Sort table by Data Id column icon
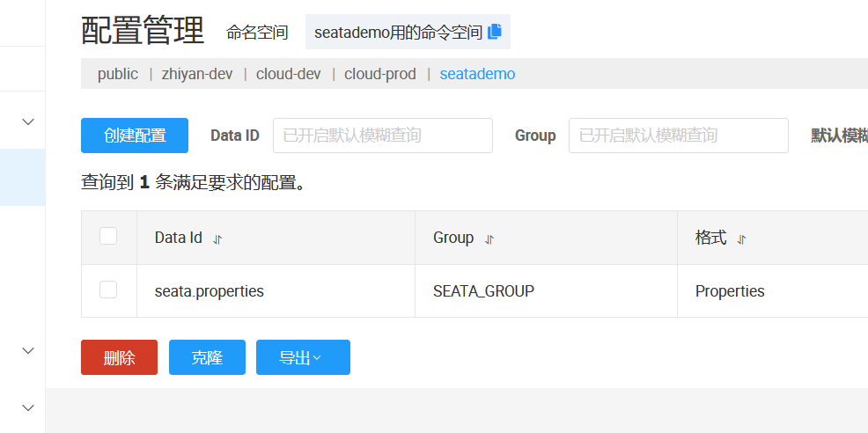The width and height of the screenshot is (868, 433). [x=217, y=239]
